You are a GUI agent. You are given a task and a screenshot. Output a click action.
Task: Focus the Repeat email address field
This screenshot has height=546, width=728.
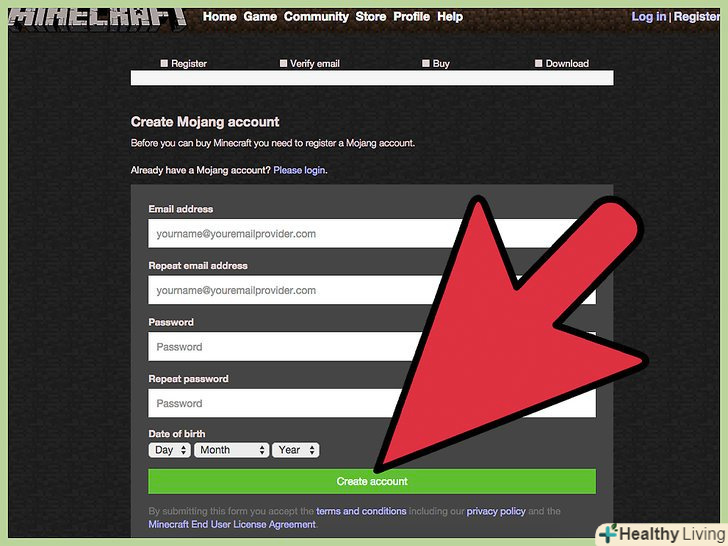(372, 290)
